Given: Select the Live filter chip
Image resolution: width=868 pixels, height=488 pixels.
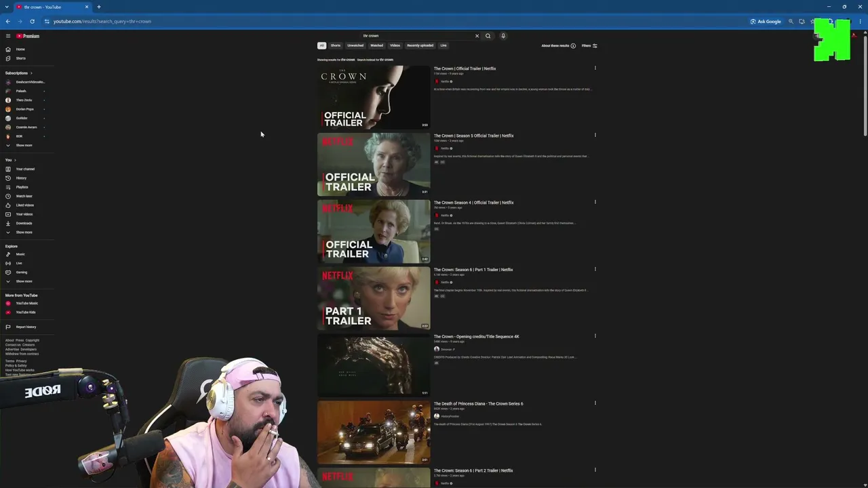Looking at the screenshot, I should [x=443, y=45].
